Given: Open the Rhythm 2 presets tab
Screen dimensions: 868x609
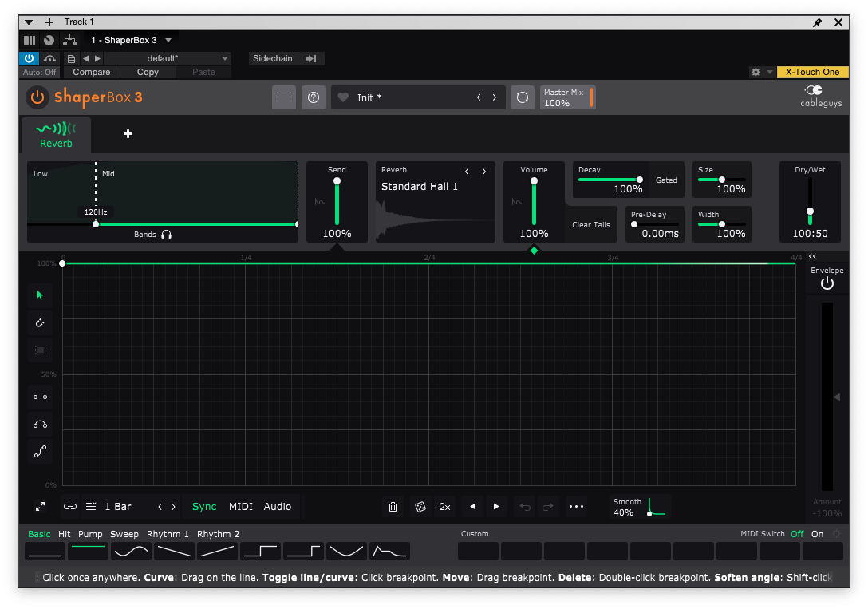Looking at the screenshot, I should point(218,534).
